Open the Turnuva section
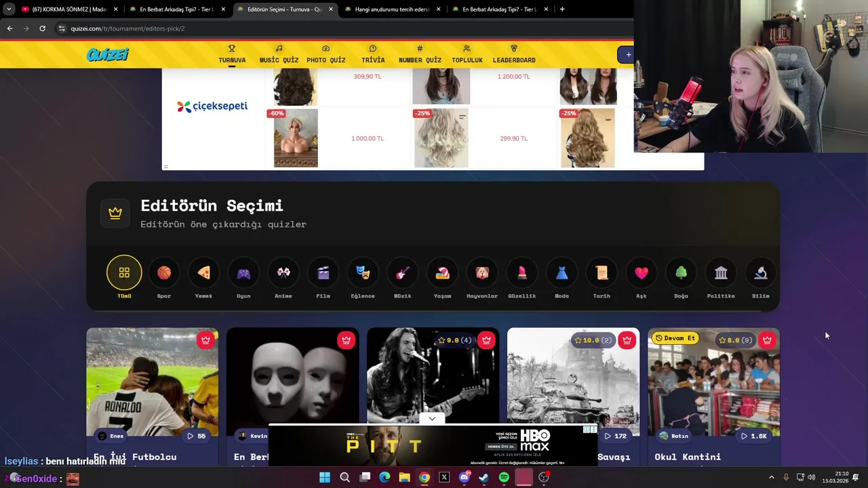The height and width of the screenshot is (488, 868). tap(232, 54)
